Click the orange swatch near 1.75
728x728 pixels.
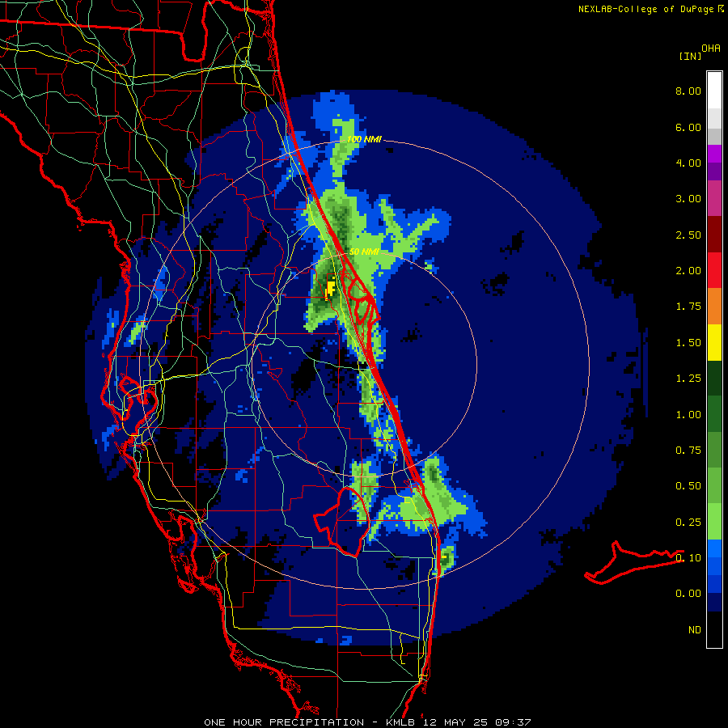(x=714, y=306)
